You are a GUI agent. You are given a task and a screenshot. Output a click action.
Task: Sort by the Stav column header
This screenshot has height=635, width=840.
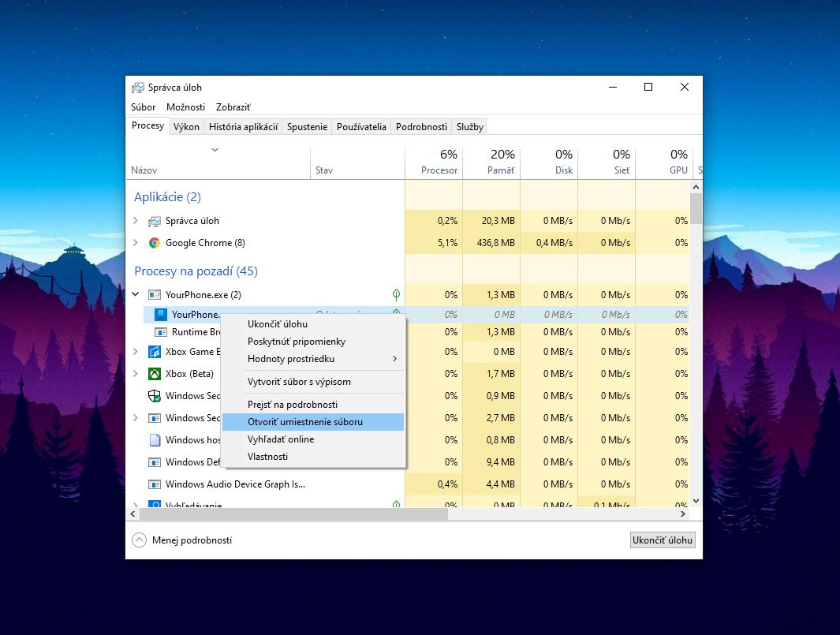pos(358,162)
